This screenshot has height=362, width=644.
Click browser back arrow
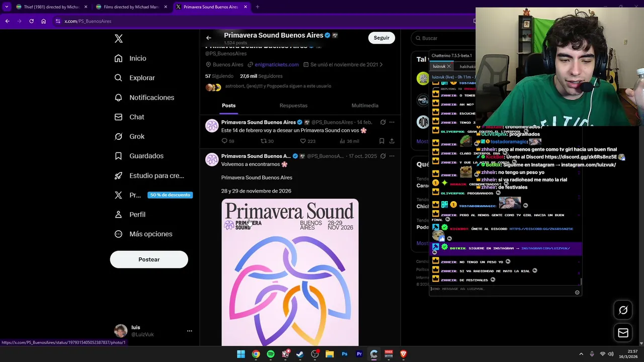coord(7,21)
